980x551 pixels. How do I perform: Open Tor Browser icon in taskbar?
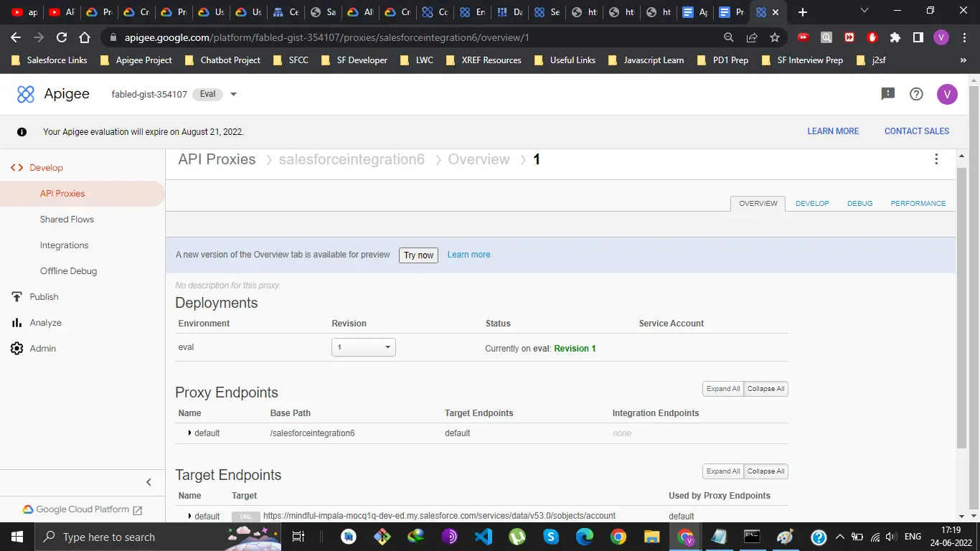[450, 537]
